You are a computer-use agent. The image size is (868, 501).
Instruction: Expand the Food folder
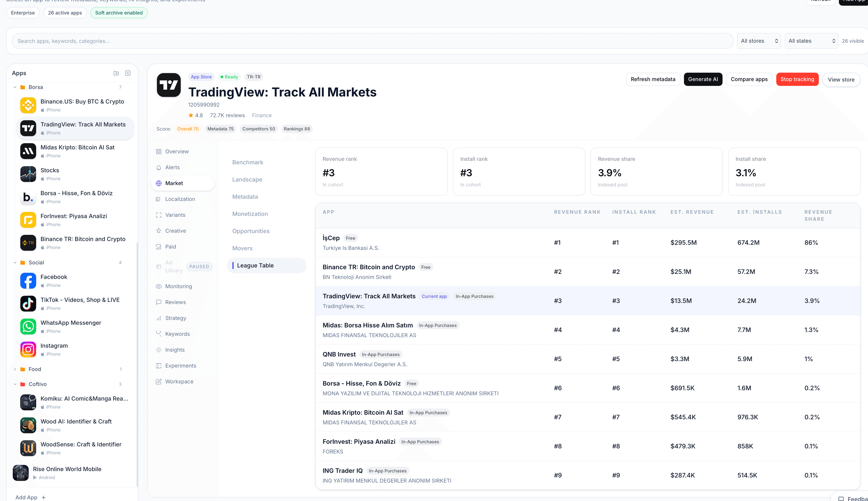point(15,369)
